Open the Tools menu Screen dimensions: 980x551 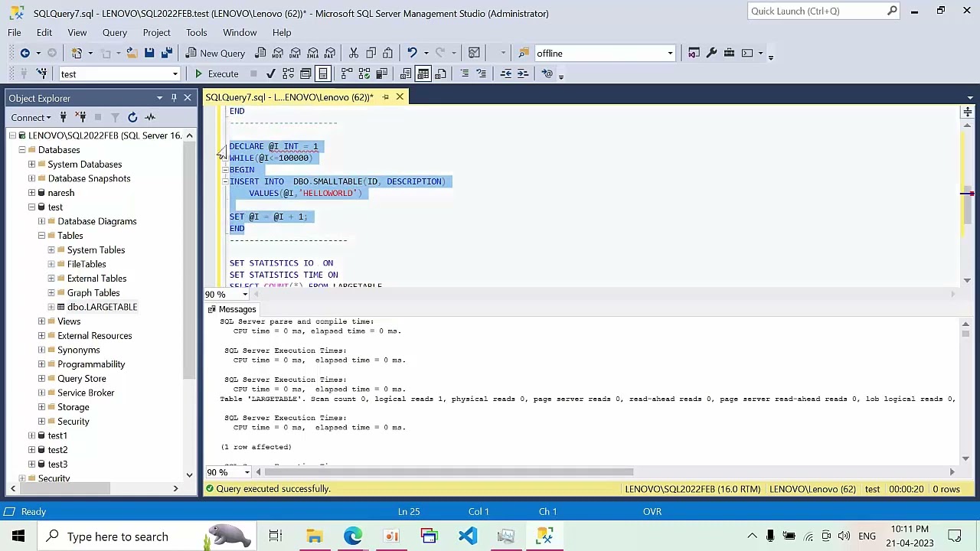click(196, 32)
